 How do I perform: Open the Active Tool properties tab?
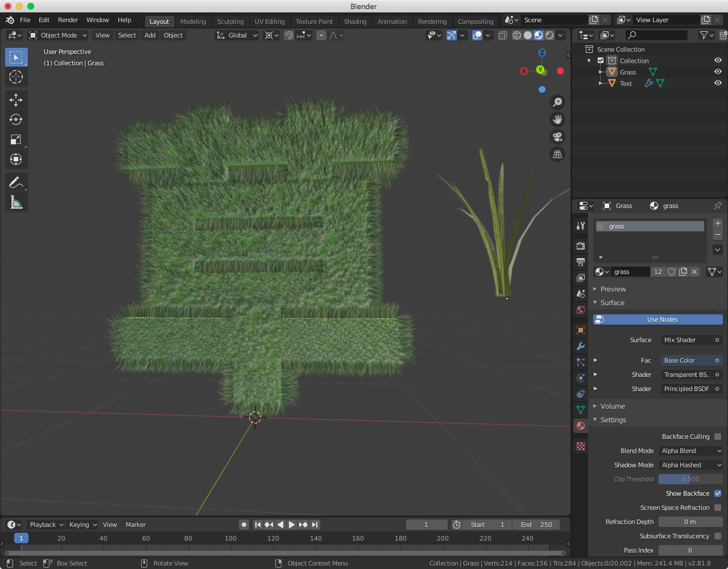(x=581, y=226)
